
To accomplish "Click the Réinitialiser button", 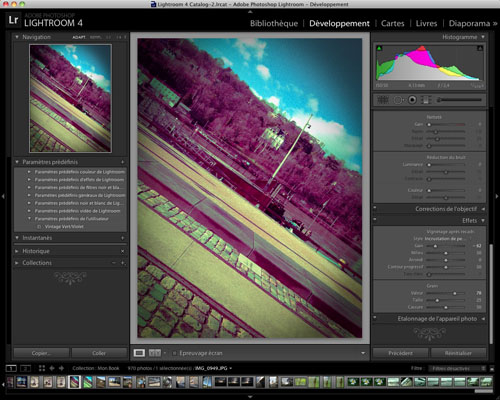I will (458, 353).
